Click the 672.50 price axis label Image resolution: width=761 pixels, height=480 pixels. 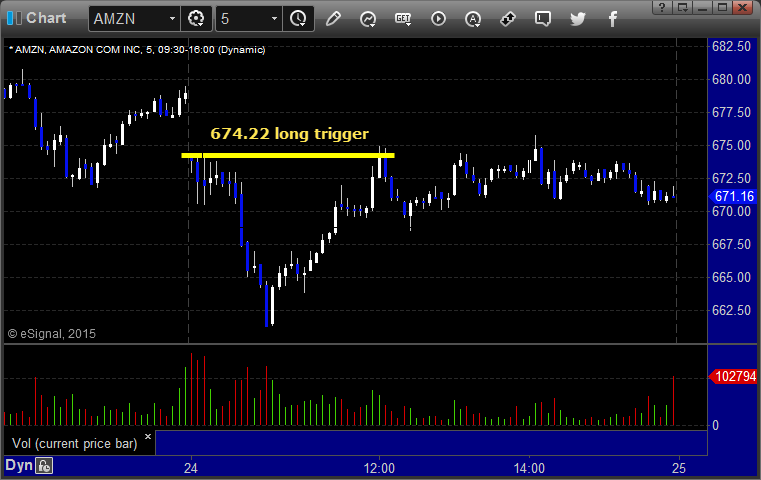pos(731,178)
